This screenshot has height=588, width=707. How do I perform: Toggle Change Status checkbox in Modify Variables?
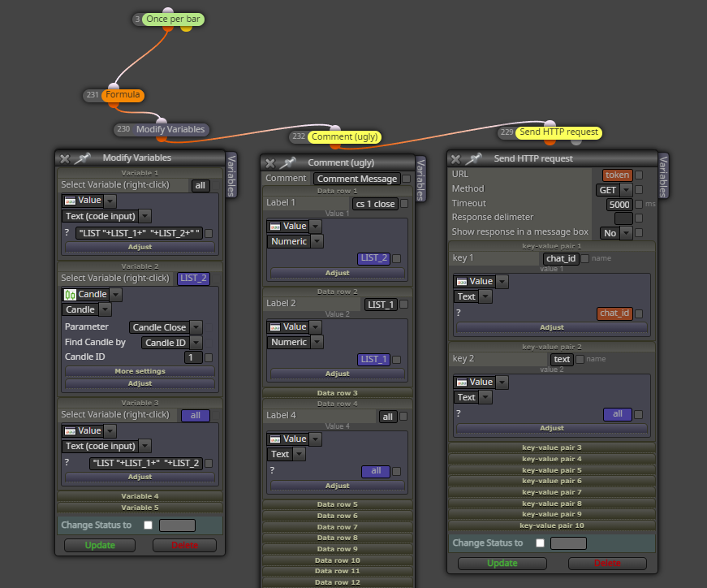(148, 525)
